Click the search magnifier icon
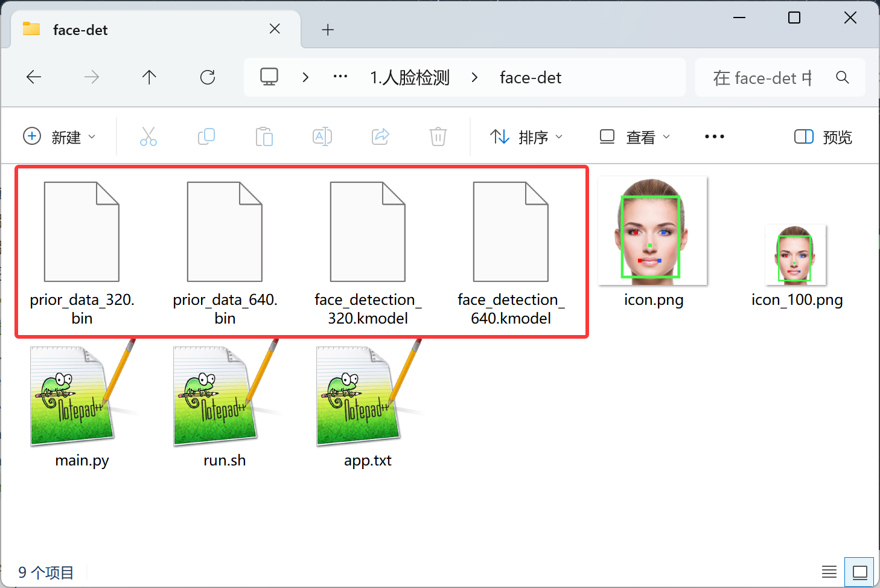The height and width of the screenshot is (588, 880). click(843, 77)
